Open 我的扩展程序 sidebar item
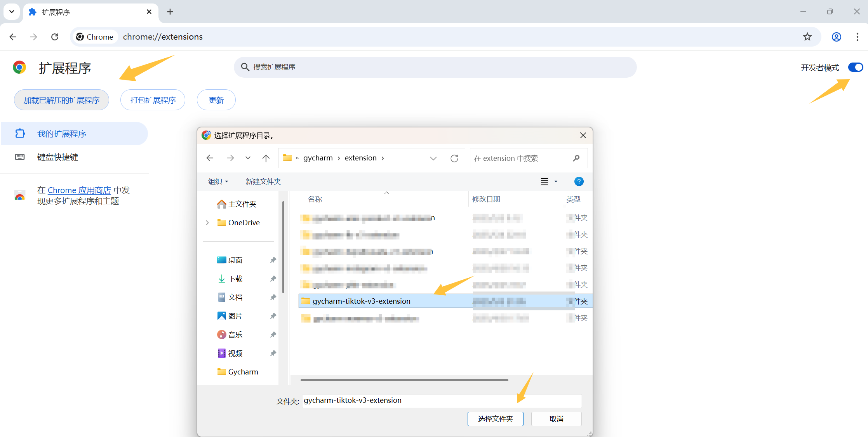Viewport: 868px width, 437px height. 74,134
